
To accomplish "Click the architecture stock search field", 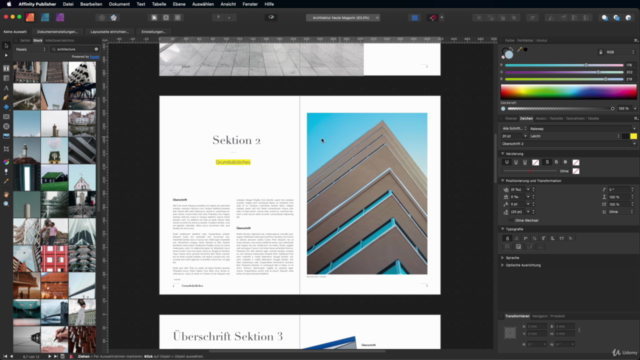I will point(75,49).
